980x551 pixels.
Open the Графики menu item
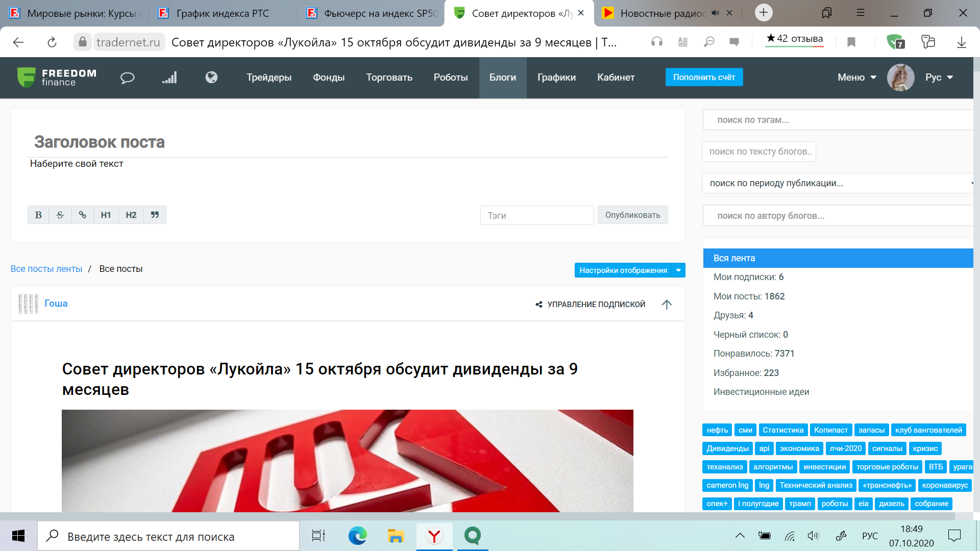pos(556,77)
